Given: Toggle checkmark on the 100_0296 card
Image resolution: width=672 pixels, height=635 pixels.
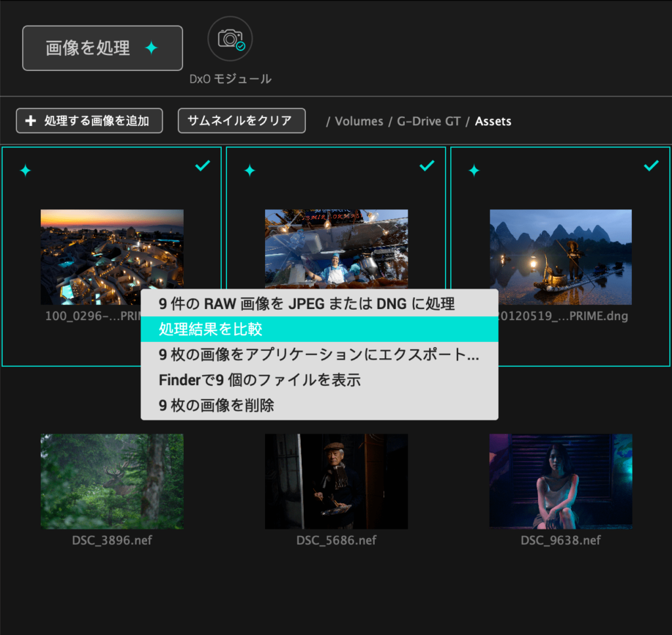Looking at the screenshot, I should click(x=203, y=165).
